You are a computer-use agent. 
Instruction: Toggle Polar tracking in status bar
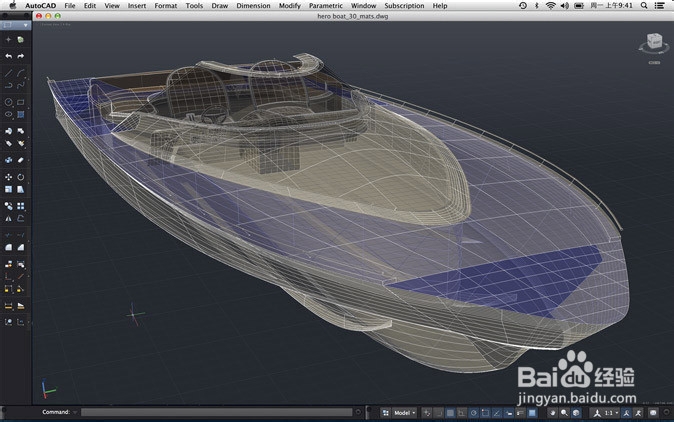click(473, 412)
